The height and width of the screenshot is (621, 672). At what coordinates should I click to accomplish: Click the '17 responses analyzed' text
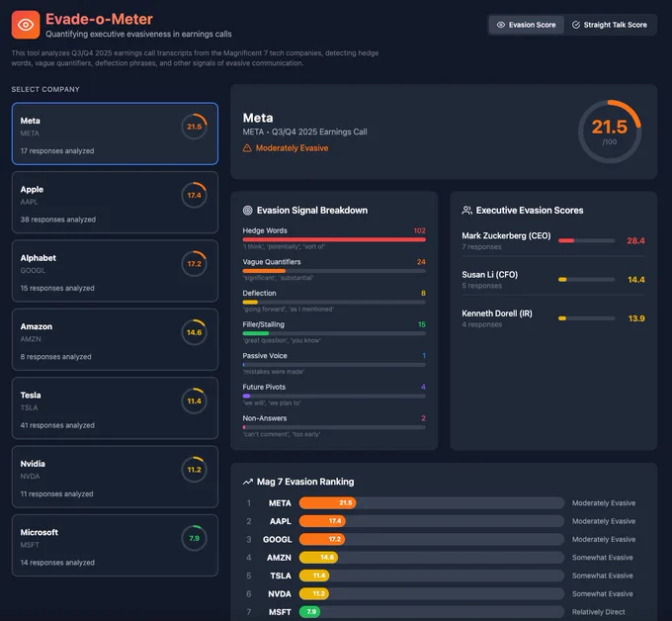57,151
